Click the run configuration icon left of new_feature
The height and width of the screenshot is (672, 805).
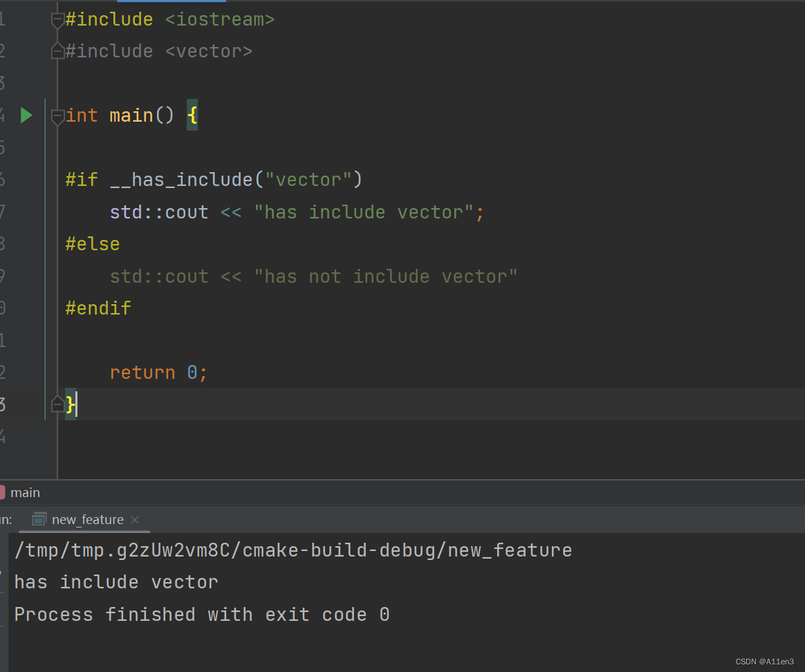[39, 519]
